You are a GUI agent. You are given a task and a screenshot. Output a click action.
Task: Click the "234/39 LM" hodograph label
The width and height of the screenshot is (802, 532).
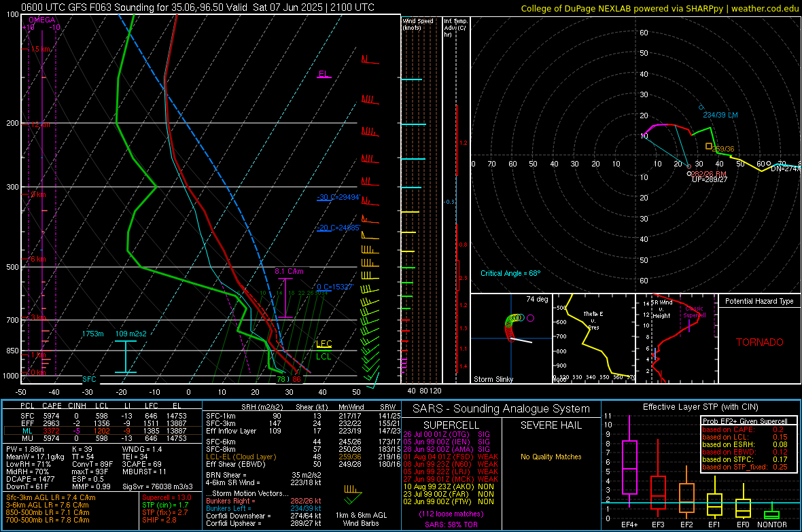coord(720,115)
